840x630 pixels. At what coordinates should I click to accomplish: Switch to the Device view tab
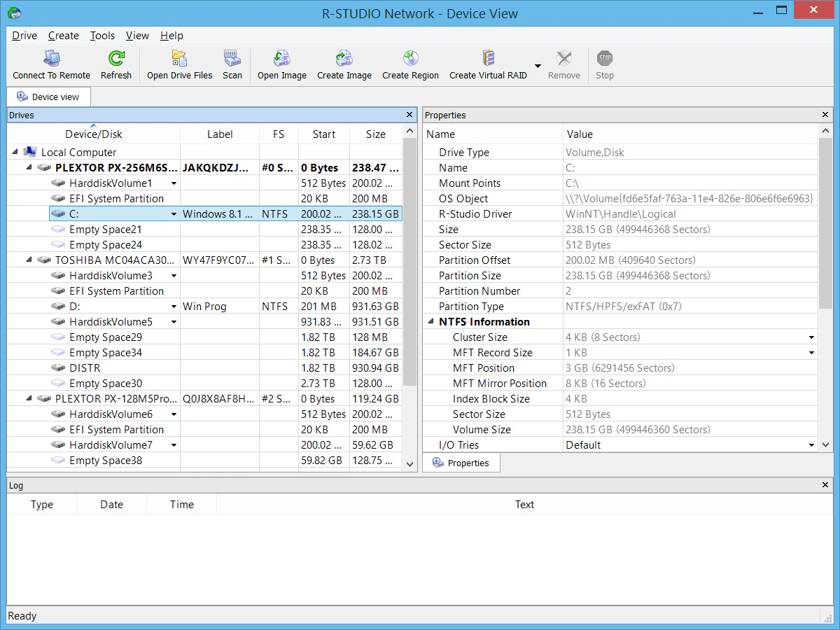[x=48, y=97]
